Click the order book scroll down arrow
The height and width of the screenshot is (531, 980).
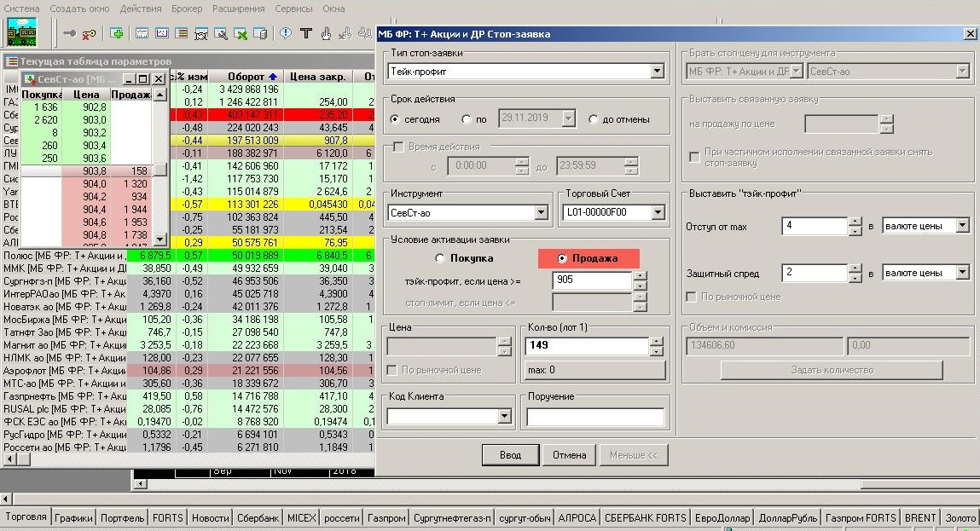[x=160, y=240]
